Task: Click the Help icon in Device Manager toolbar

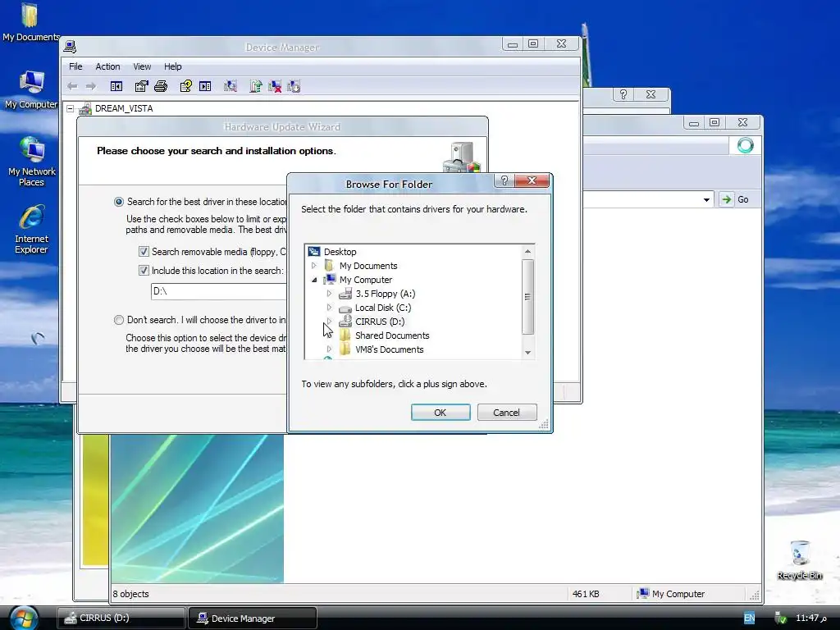Action: [186, 86]
